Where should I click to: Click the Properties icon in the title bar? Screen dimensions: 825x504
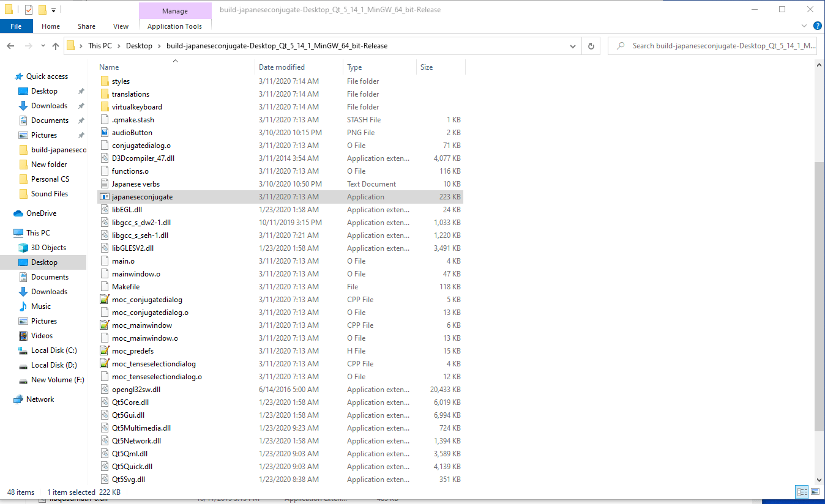pyautogui.click(x=28, y=10)
